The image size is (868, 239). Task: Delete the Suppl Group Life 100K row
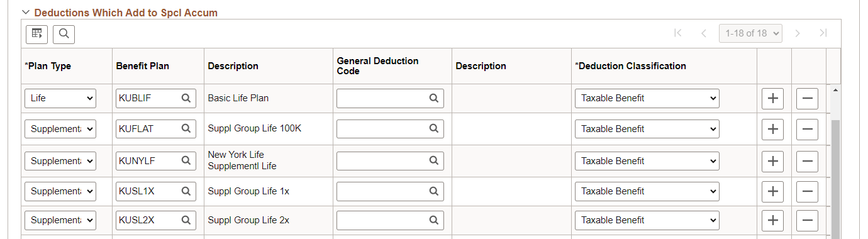(807, 129)
